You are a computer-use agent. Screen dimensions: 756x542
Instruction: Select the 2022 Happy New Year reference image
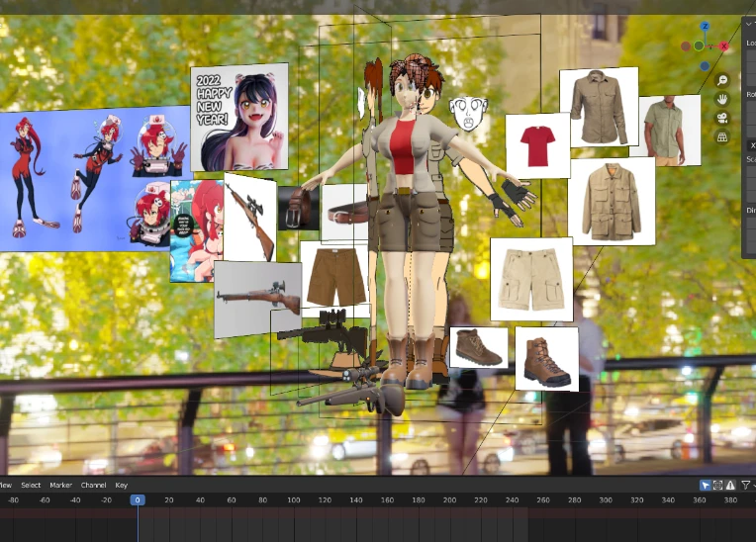(x=239, y=117)
